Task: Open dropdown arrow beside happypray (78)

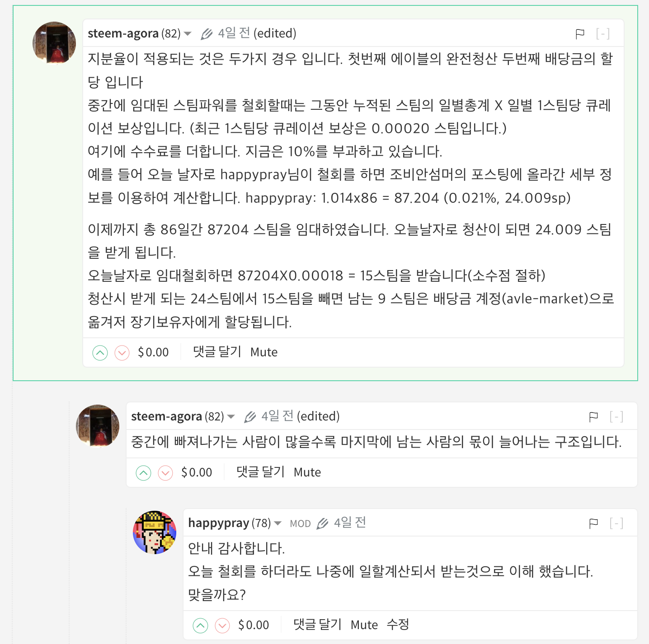Action: (278, 523)
